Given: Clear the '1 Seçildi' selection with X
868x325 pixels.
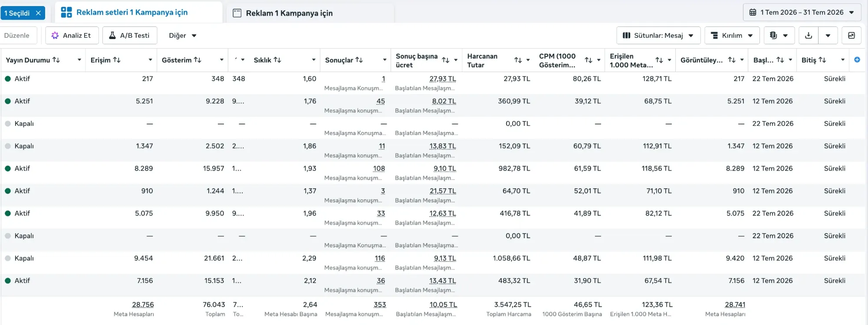Looking at the screenshot, I should coord(38,13).
